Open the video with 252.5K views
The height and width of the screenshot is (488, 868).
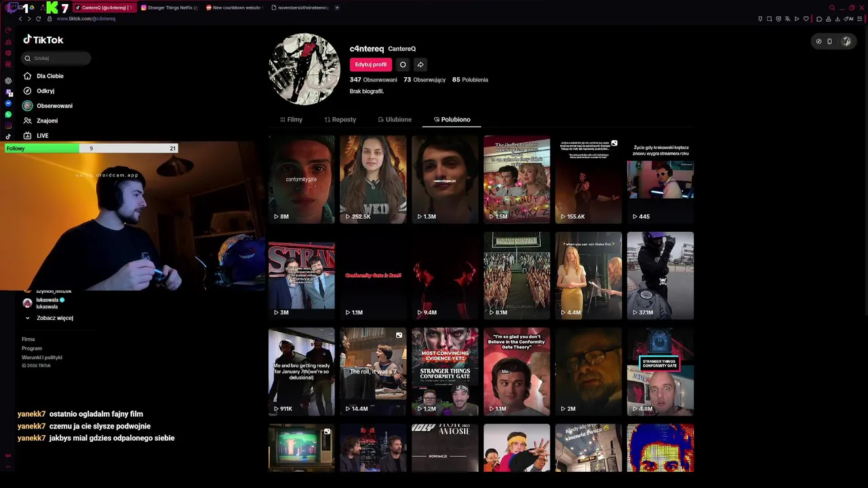(373, 180)
